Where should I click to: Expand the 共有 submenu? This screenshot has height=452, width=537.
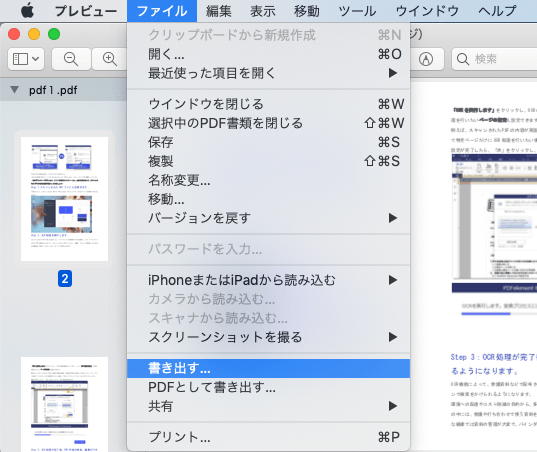coord(268,406)
